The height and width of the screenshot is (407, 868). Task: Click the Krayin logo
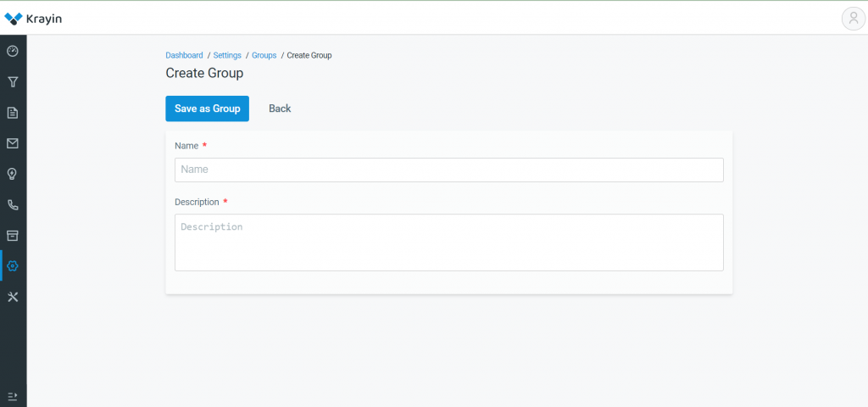tap(33, 19)
